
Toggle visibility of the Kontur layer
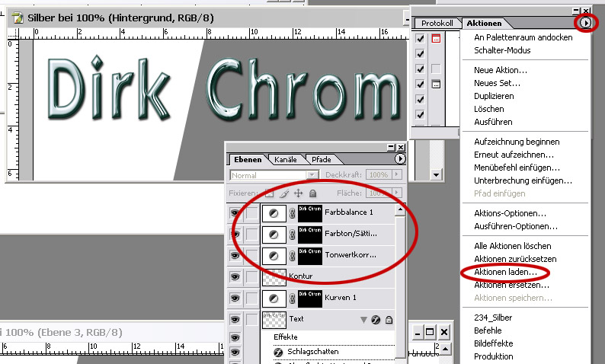pos(235,276)
